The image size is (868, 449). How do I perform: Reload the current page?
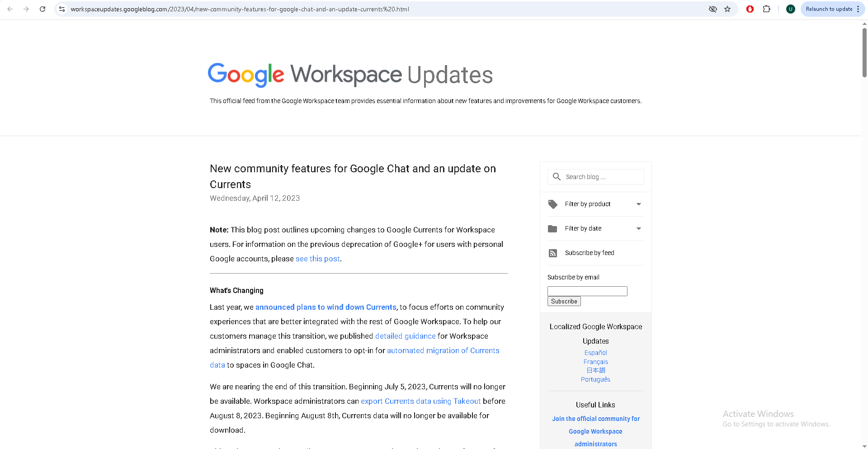[42, 9]
